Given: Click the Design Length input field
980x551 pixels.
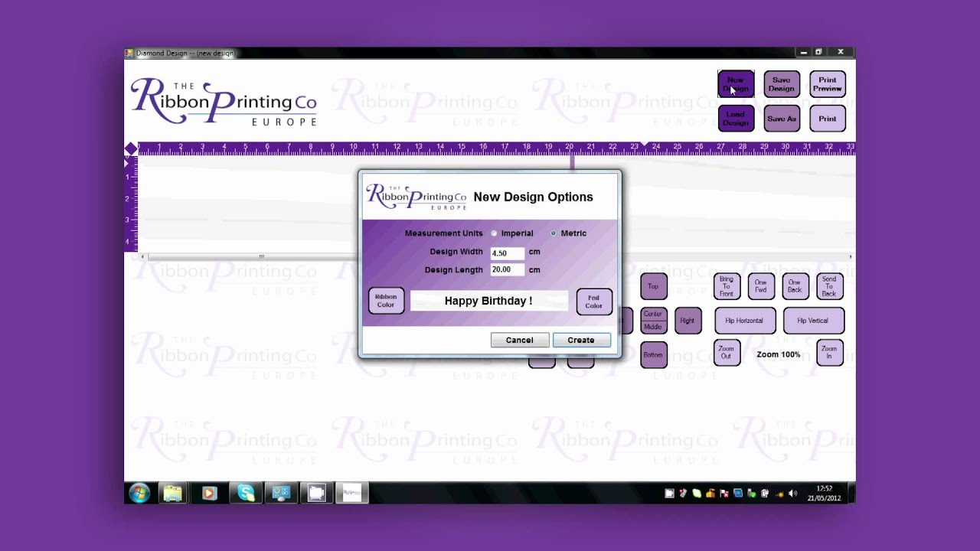Looking at the screenshot, I should (507, 269).
